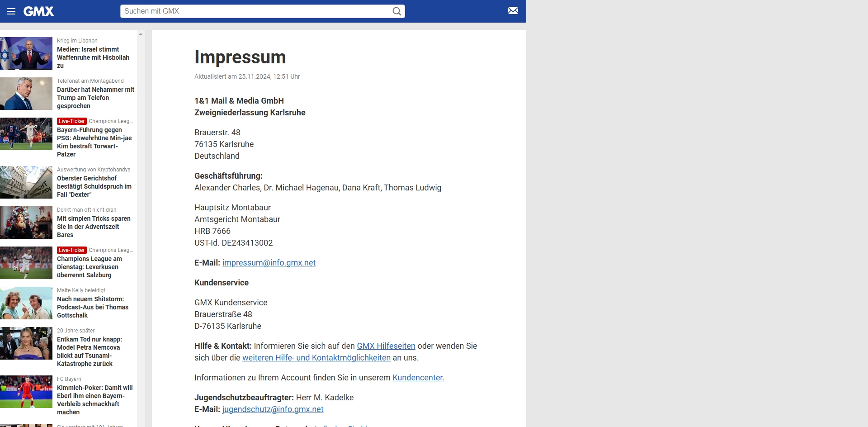Click the Oberster Gerichtshof building thumbnail
868x427 pixels.
click(26, 182)
